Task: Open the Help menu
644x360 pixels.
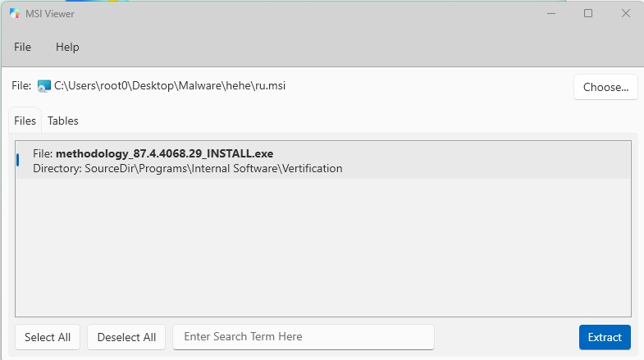Action: click(x=67, y=48)
